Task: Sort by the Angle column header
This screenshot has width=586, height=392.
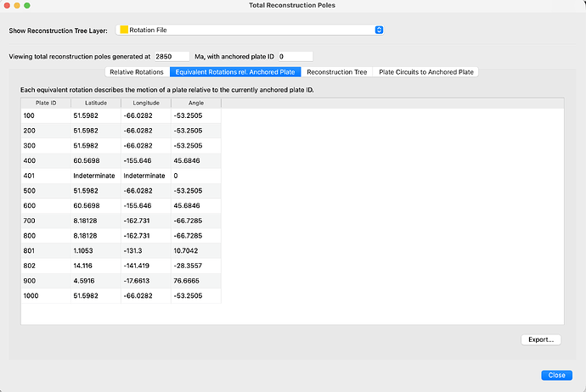Action: pyautogui.click(x=196, y=103)
